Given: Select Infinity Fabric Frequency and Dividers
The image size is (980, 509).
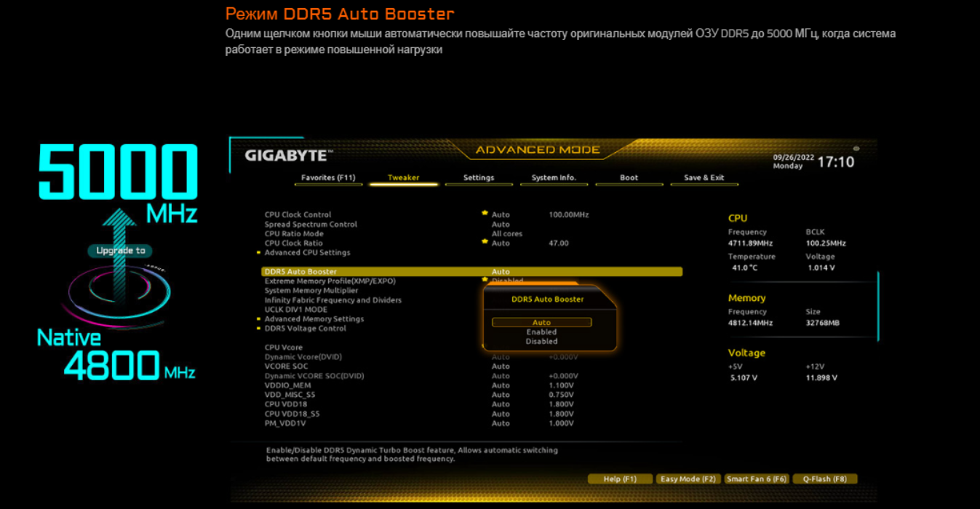Looking at the screenshot, I should pyautogui.click(x=333, y=300).
